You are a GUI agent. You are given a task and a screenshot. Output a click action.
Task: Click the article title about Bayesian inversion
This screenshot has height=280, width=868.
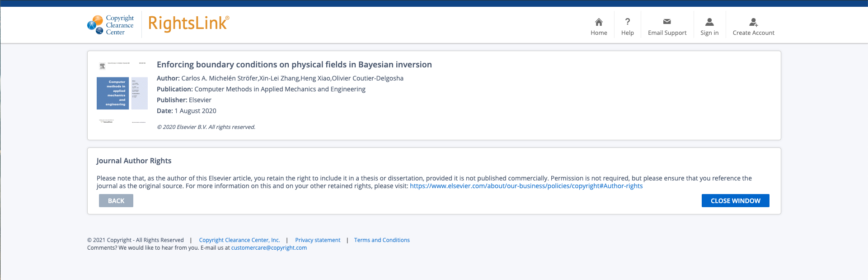pyautogui.click(x=294, y=65)
